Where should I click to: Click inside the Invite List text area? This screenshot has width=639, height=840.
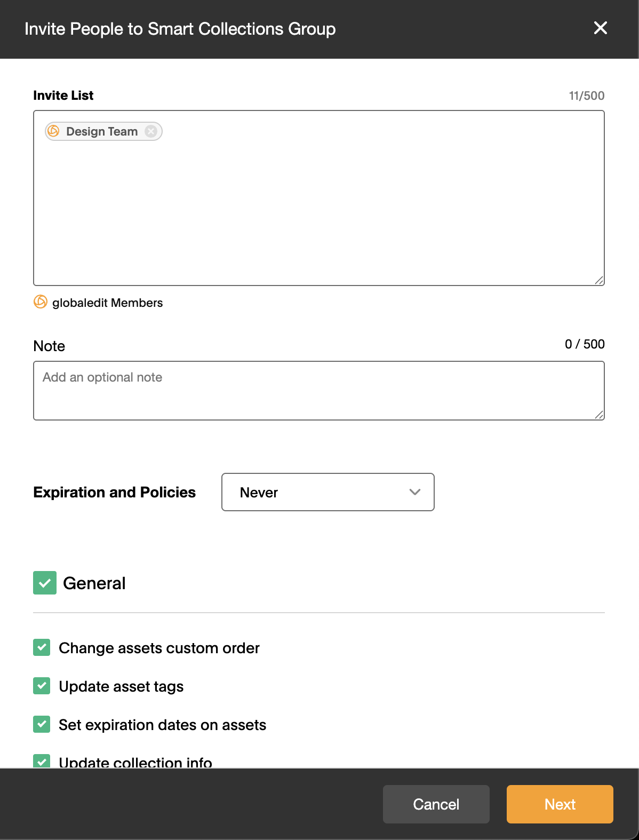319,213
